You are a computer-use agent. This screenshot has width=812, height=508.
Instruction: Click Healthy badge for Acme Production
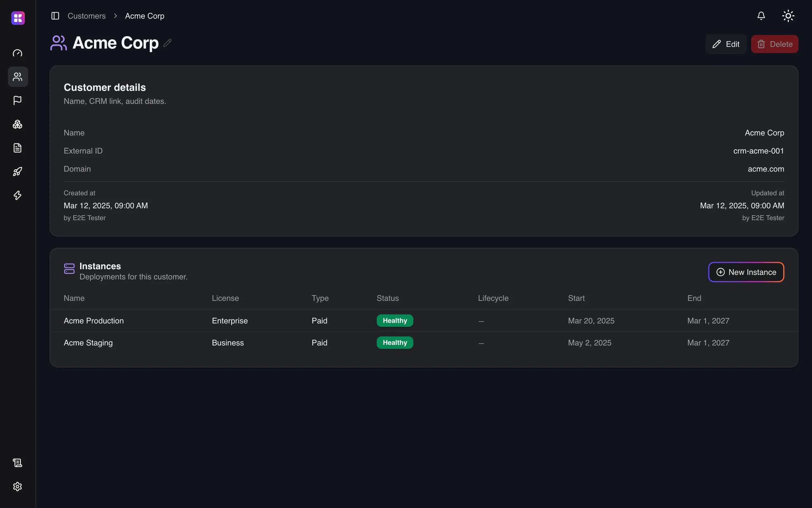395,321
